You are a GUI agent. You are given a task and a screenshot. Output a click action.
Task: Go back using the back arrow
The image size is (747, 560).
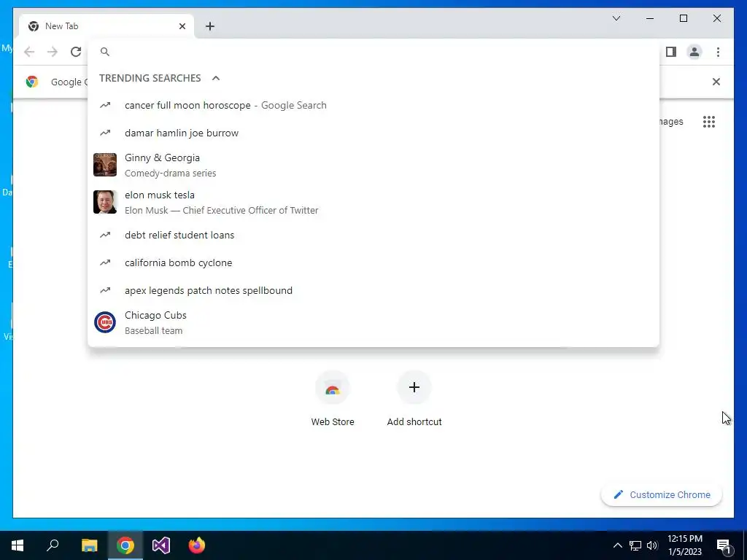29,52
